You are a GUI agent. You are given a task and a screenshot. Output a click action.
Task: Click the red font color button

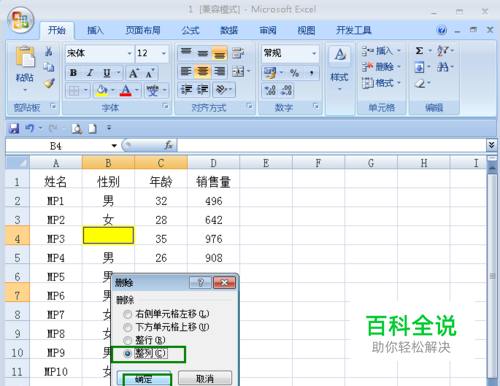[x=126, y=90]
